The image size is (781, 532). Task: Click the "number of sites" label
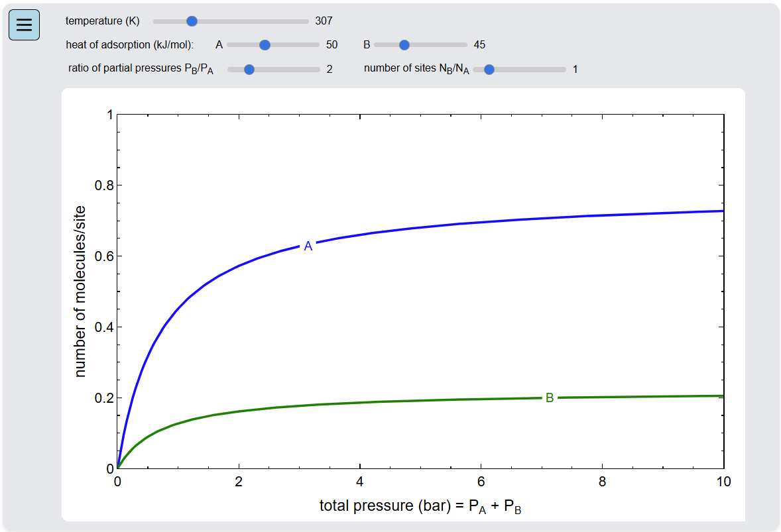pyautogui.click(x=416, y=69)
